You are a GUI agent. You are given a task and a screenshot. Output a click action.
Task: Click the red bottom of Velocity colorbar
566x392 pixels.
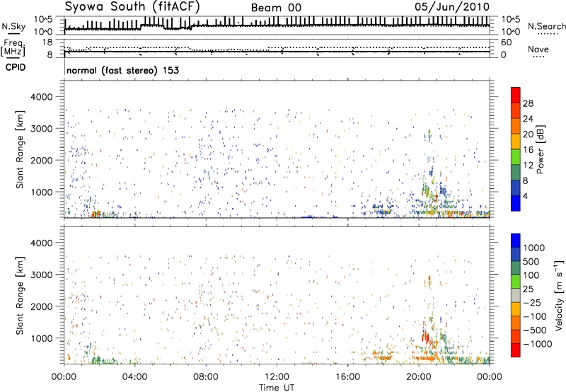516,350
